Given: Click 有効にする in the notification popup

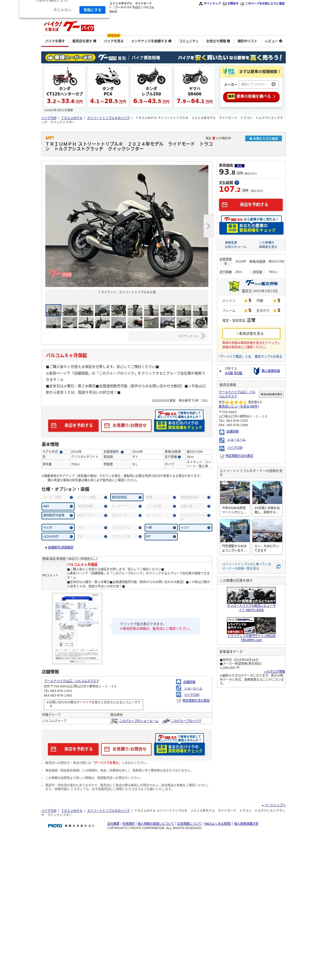Looking at the screenshot, I should [92, 10].
